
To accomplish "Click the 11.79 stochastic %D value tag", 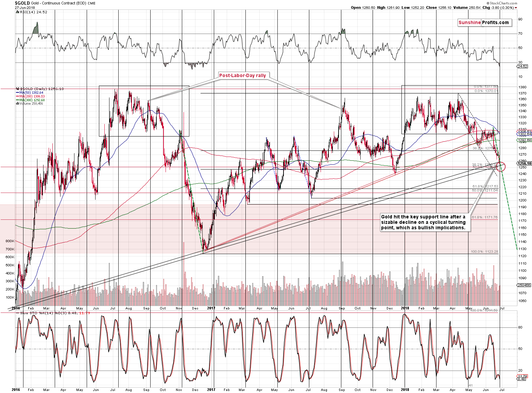I will click(x=522, y=376).
